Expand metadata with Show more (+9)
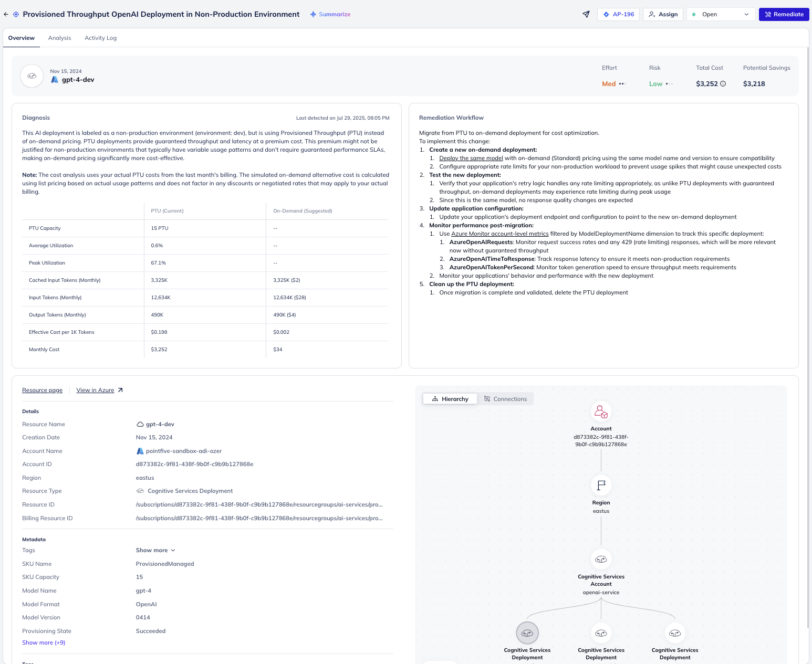The image size is (812, 664). 44,642
